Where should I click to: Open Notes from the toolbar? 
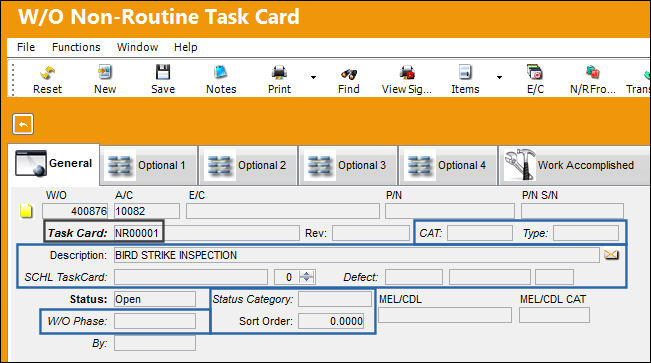pyautogui.click(x=221, y=72)
